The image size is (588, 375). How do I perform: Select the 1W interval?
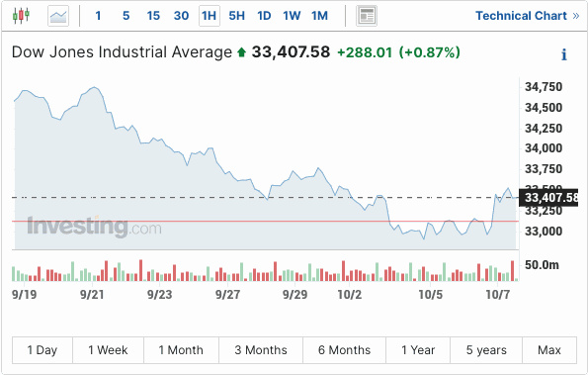pos(292,16)
